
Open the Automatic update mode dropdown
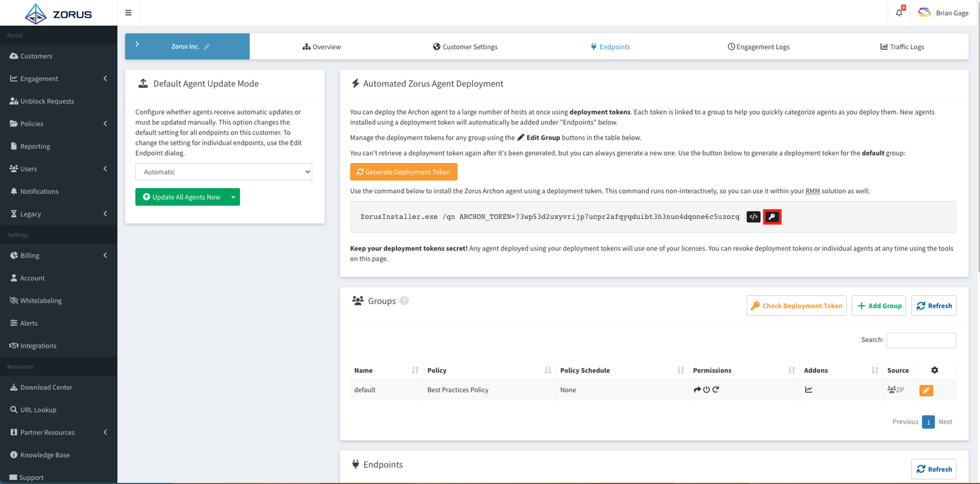[223, 172]
